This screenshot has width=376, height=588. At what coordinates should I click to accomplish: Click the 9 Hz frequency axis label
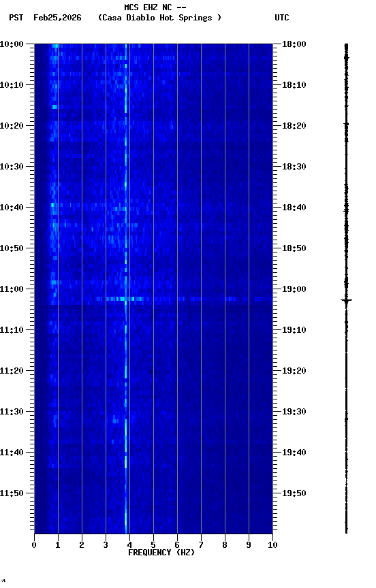[249, 545]
